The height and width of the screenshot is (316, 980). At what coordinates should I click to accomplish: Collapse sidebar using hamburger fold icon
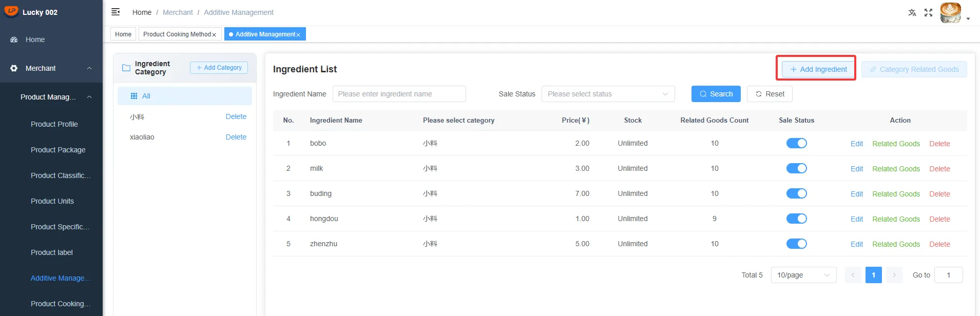click(x=116, y=12)
